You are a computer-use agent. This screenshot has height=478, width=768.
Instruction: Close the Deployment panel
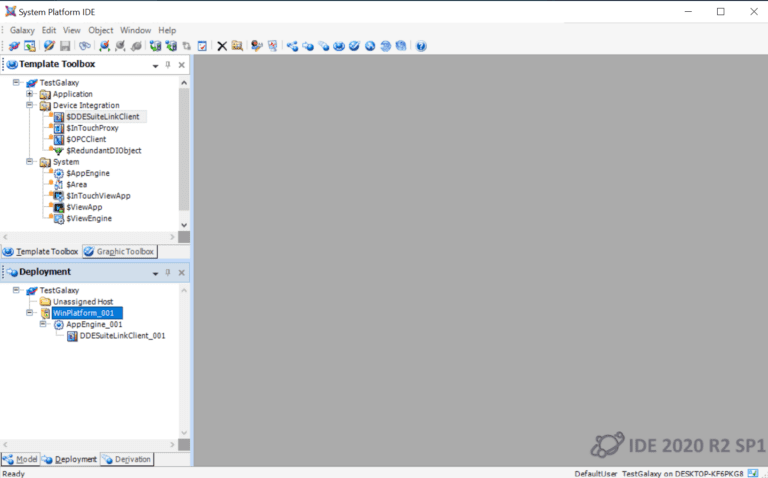(182, 272)
